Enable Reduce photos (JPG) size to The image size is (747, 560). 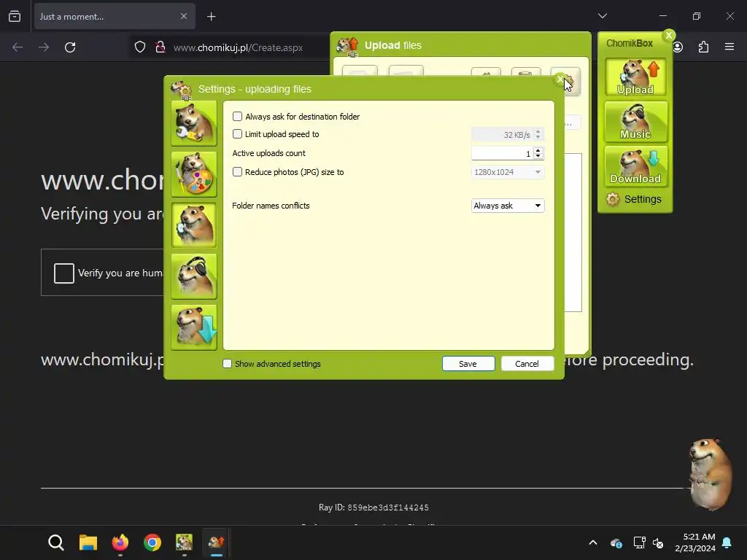coord(237,172)
